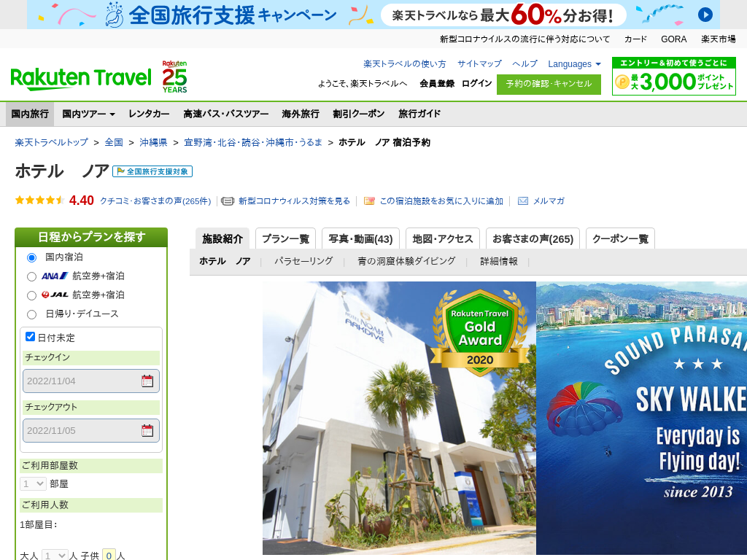Open ヘルプ link

pos(525,64)
